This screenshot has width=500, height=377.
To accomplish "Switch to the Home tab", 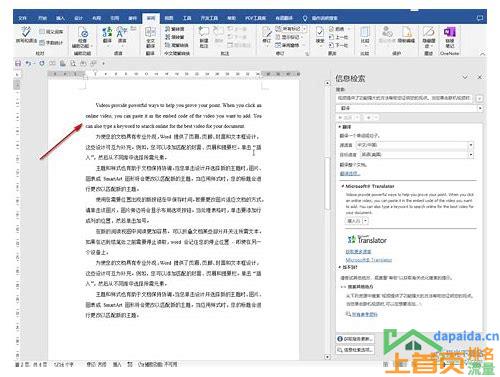I will pos(42,18).
